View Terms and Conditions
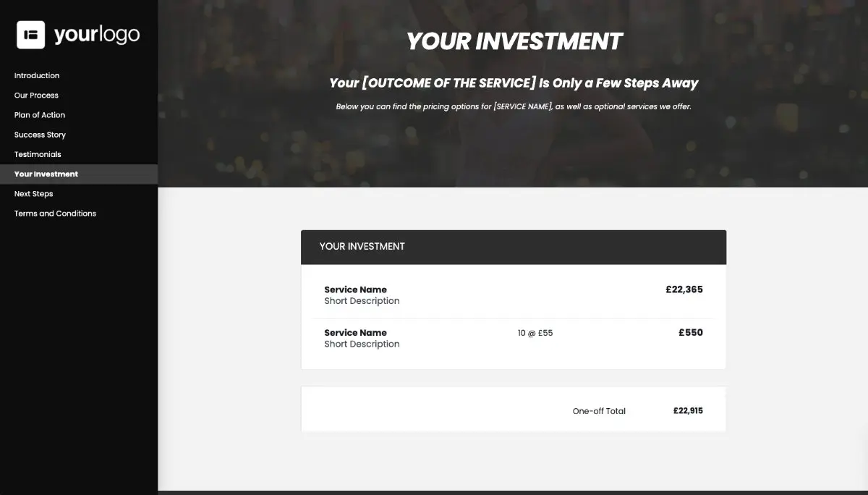This screenshot has height=495, width=868. click(55, 213)
